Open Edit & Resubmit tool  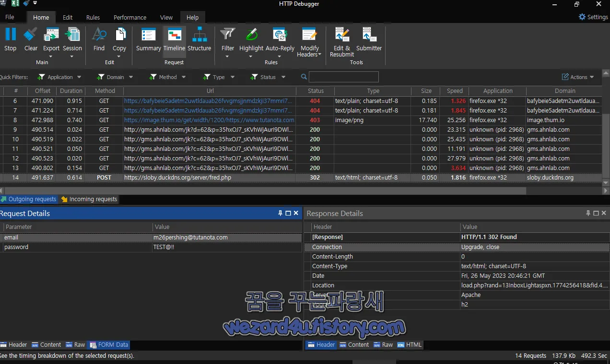click(x=342, y=42)
